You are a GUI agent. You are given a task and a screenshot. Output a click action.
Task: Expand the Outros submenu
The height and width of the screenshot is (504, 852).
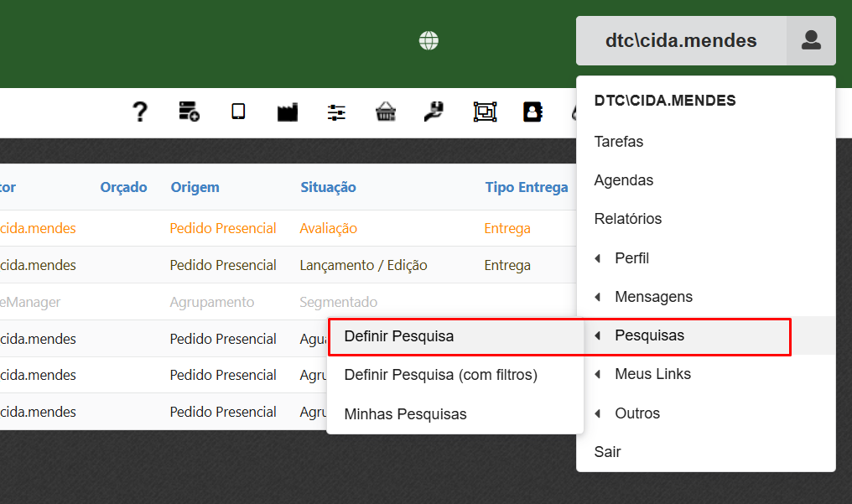tap(636, 413)
